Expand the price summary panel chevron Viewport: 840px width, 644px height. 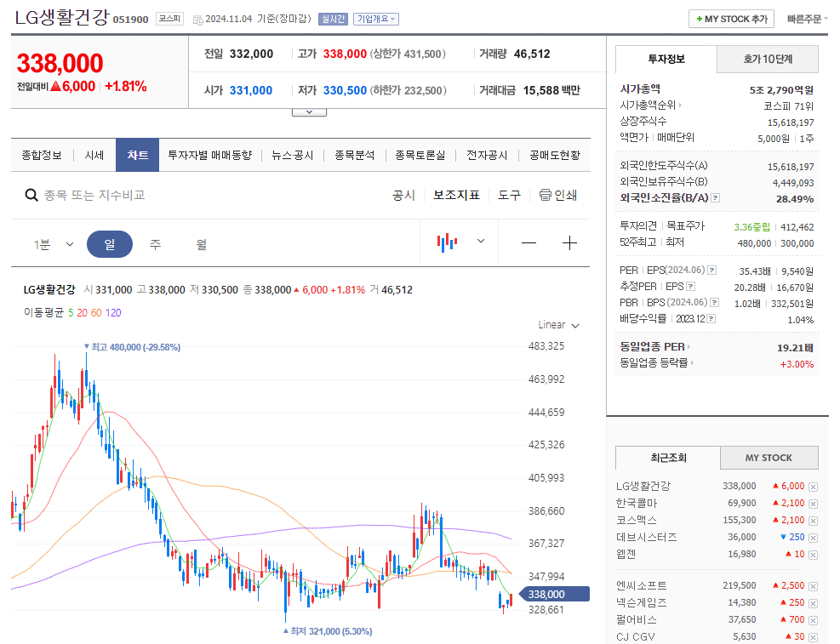(x=309, y=112)
